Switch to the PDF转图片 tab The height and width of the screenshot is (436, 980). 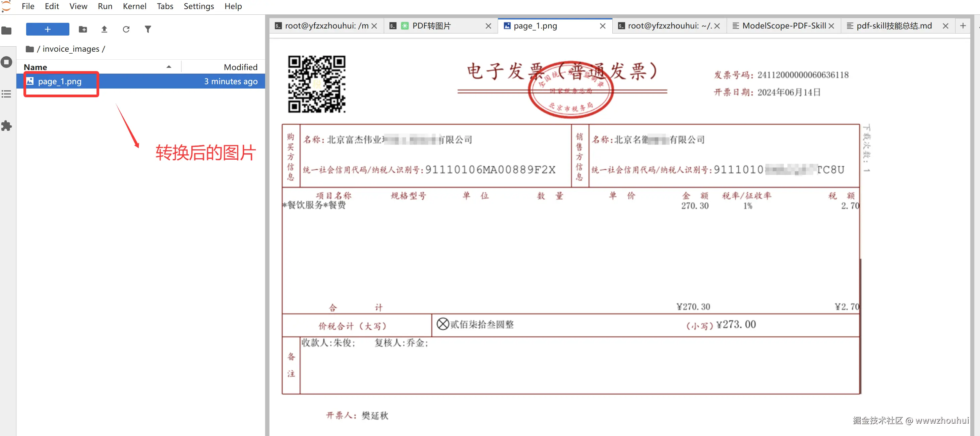tap(431, 26)
